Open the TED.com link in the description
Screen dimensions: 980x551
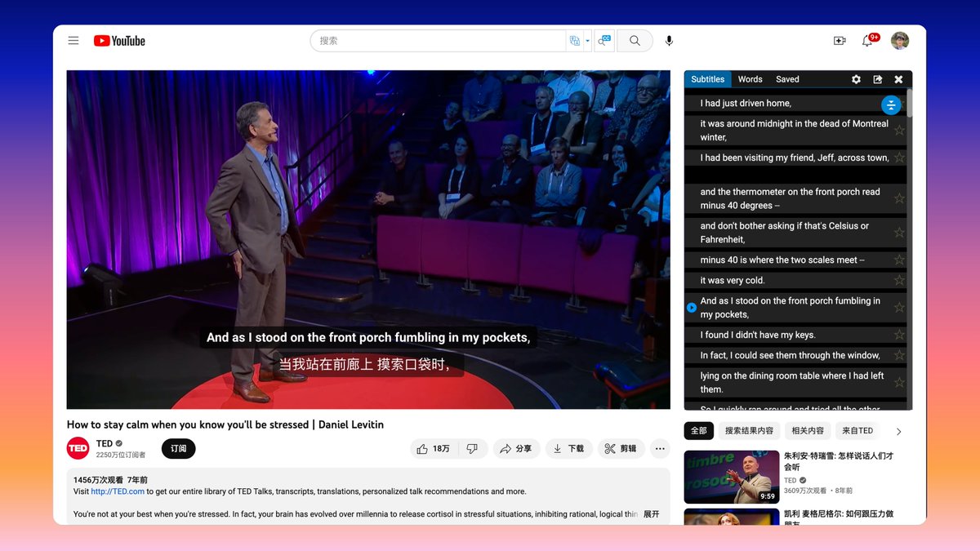pyautogui.click(x=117, y=491)
